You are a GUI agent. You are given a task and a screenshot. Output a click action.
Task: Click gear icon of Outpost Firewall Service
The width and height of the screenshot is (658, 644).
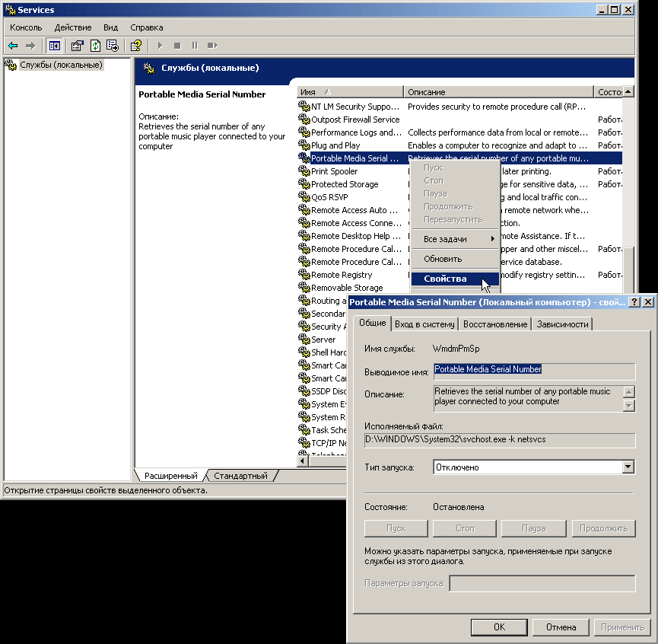(304, 119)
